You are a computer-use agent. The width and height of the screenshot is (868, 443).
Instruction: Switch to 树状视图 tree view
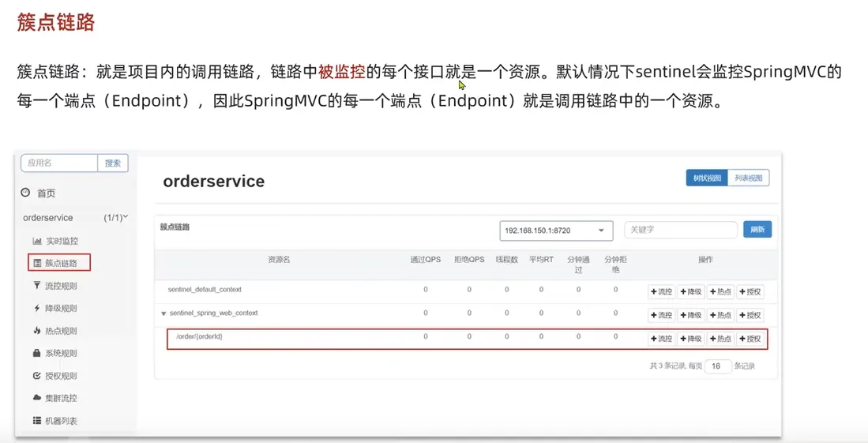click(707, 178)
